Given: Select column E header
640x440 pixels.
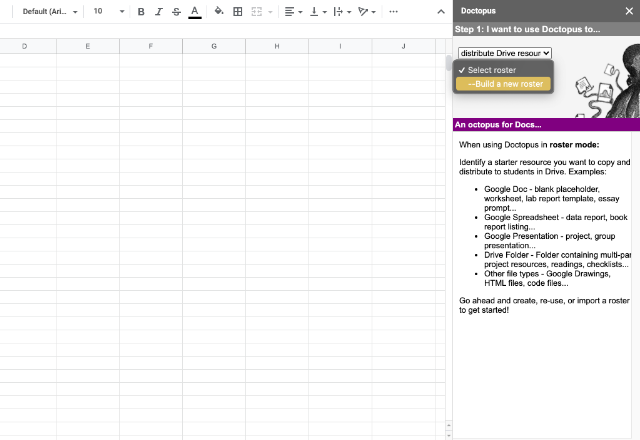Looking at the screenshot, I should coord(88,47).
